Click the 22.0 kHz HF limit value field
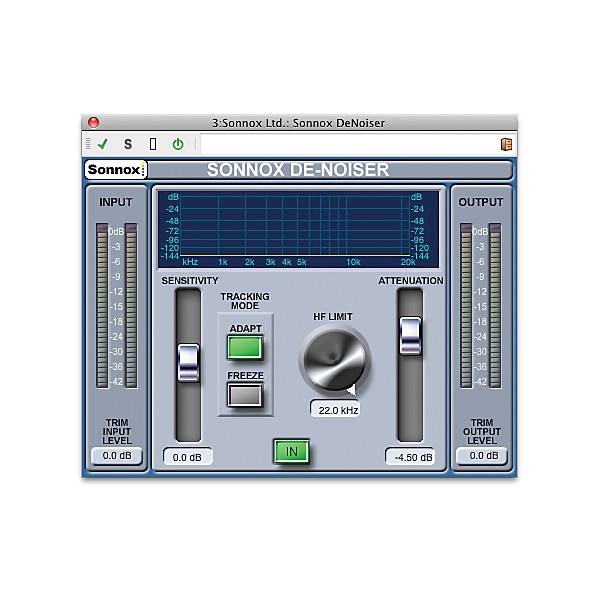600x600 pixels. click(x=335, y=410)
